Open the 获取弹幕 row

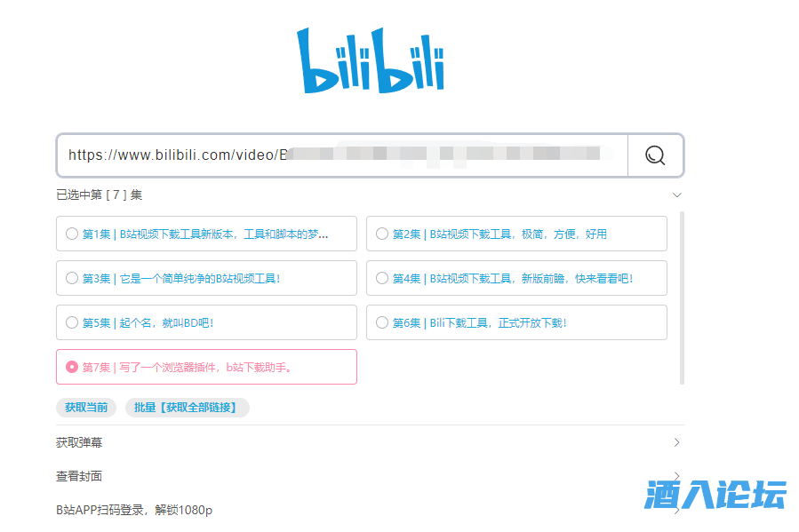370,442
